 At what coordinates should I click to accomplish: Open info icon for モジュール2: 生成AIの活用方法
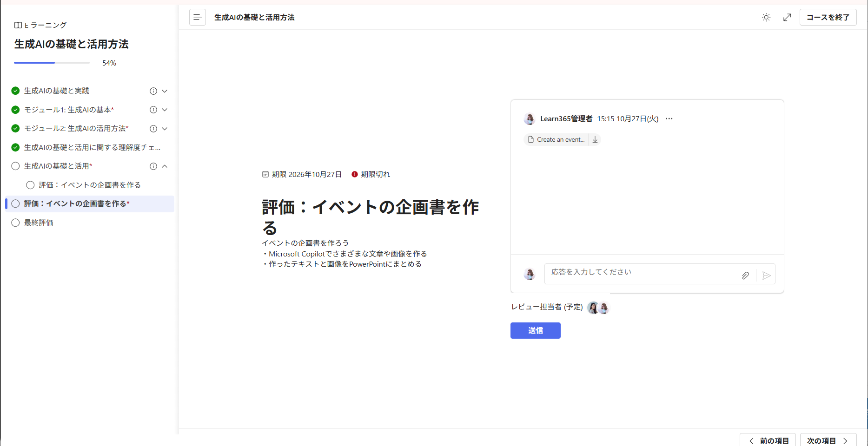pyautogui.click(x=153, y=129)
